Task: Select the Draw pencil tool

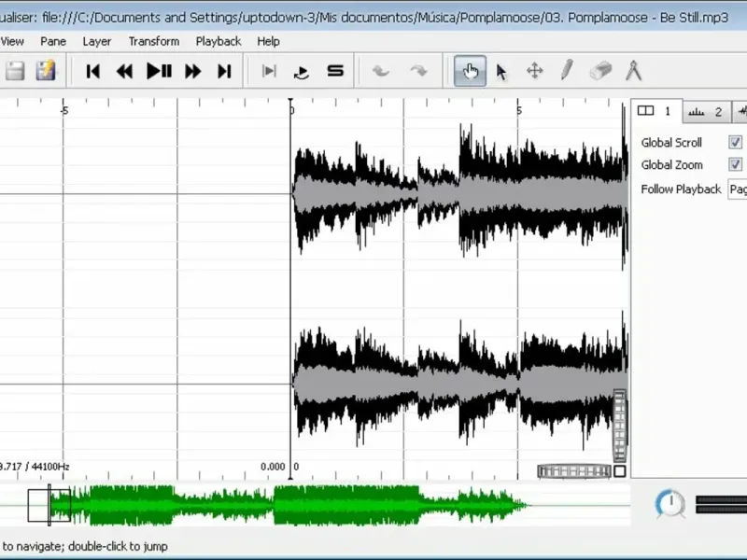Action: pyautogui.click(x=567, y=71)
